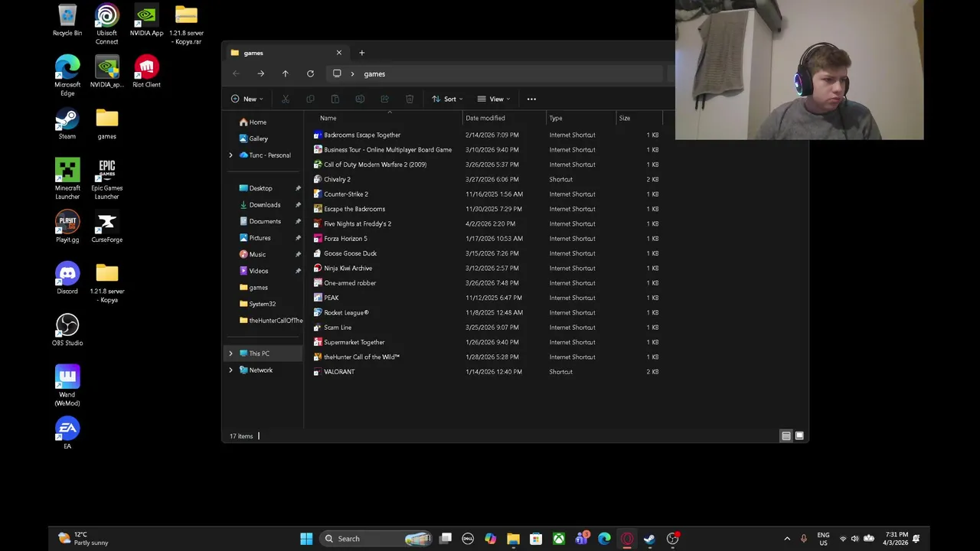Viewport: 980px width, 551px height.
Task: Go up one folder level
Action: (x=285, y=73)
